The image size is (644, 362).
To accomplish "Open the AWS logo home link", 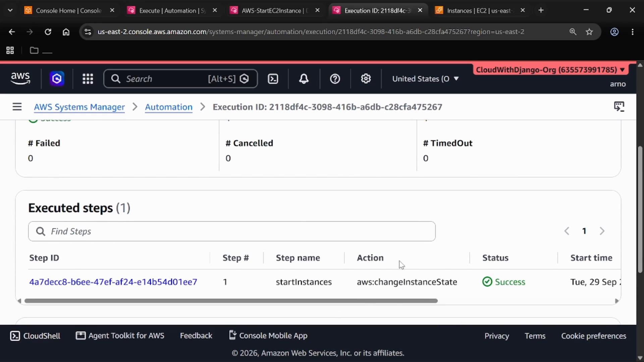I will [x=20, y=78].
